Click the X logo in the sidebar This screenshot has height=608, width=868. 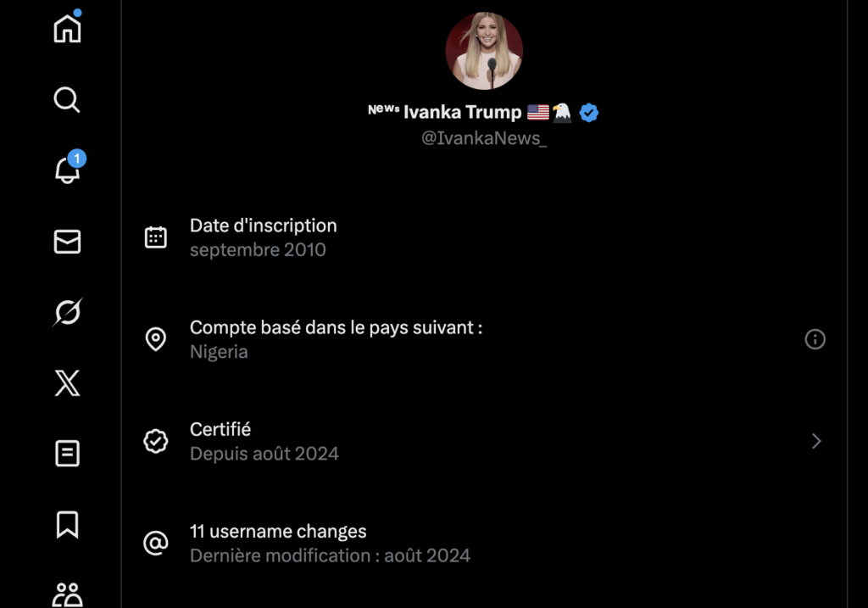(x=66, y=383)
